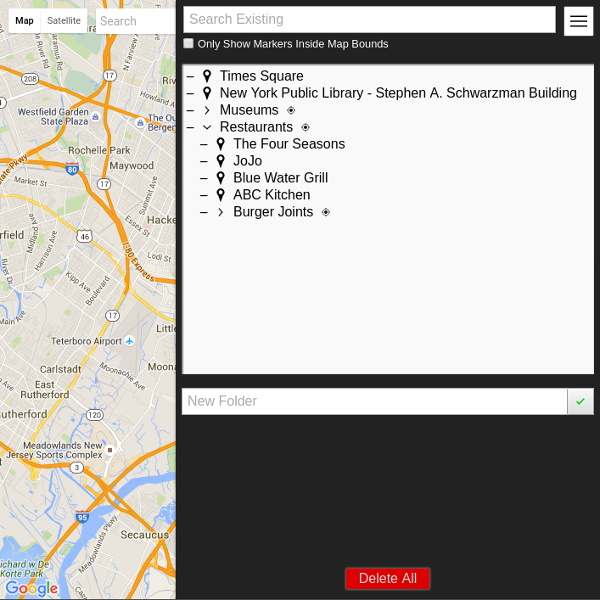Click the minus icon beside New York Public Library
Image resolution: width=600 pixels, height=600 pixels.
pyautogui.click(x=190, y=93)
